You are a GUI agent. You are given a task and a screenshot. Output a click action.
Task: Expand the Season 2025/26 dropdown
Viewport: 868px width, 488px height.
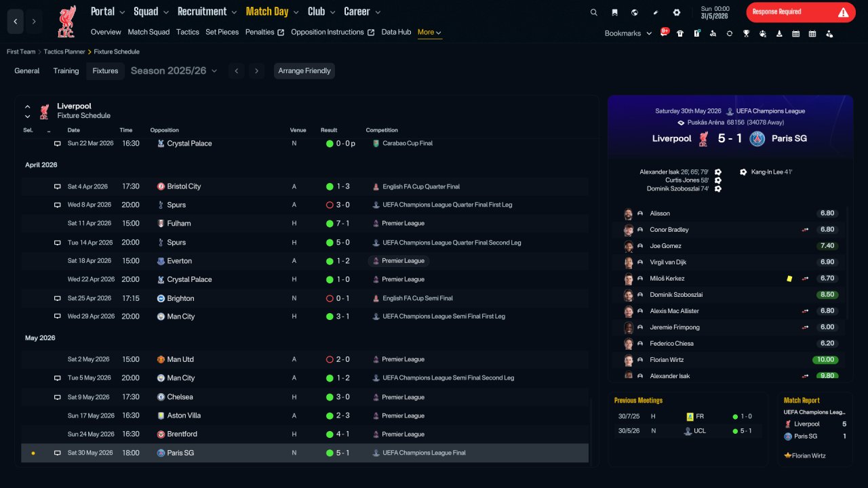174,70
